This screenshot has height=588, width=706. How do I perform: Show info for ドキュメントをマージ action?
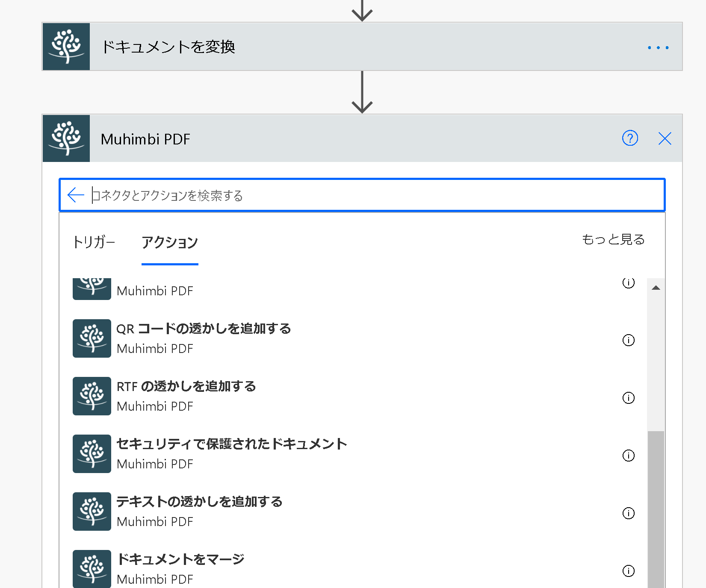pyautogui.click(x=629, y=571)
